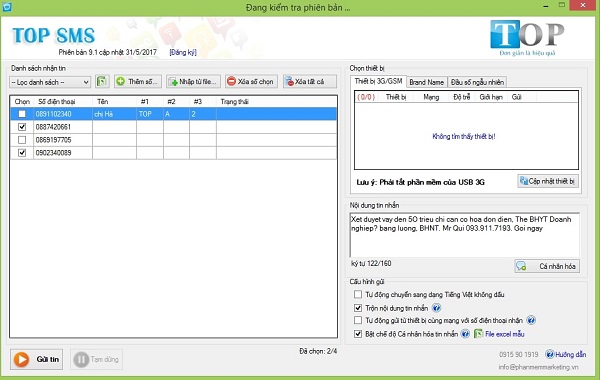Enable Tự động gửi từ thiết bị cùng mạng
The height and width of the screenshot is (380, 600).
(358, 320)
